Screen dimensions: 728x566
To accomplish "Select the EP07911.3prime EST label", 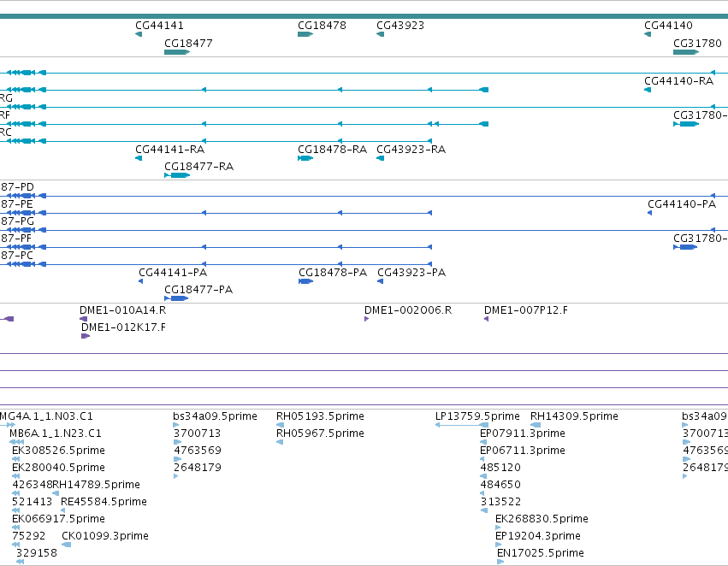I will 523,433.
